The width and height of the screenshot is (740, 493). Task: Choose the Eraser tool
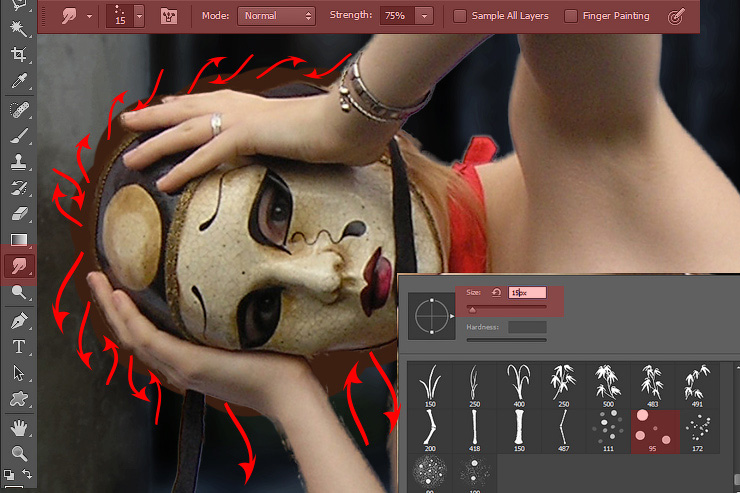[x=18, y=213]
